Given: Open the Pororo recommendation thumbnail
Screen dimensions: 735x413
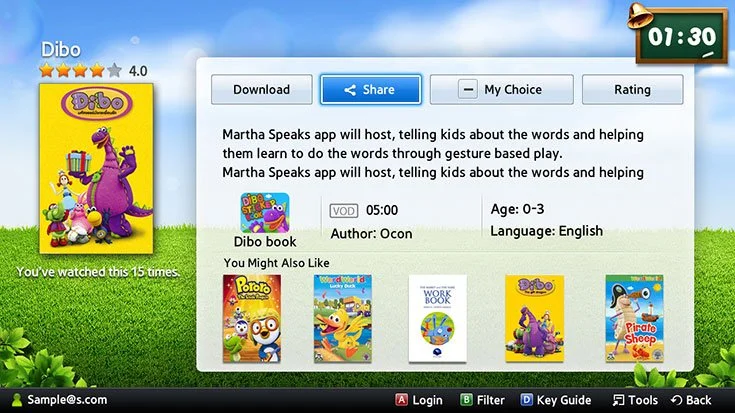Looking at the screenshot, I should click(x=252, y=318).
